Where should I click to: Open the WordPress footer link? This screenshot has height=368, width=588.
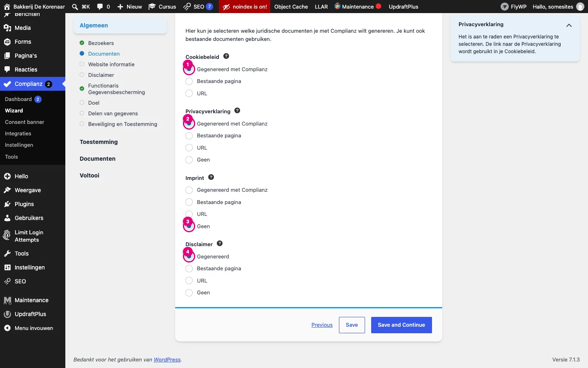[167, 360]
